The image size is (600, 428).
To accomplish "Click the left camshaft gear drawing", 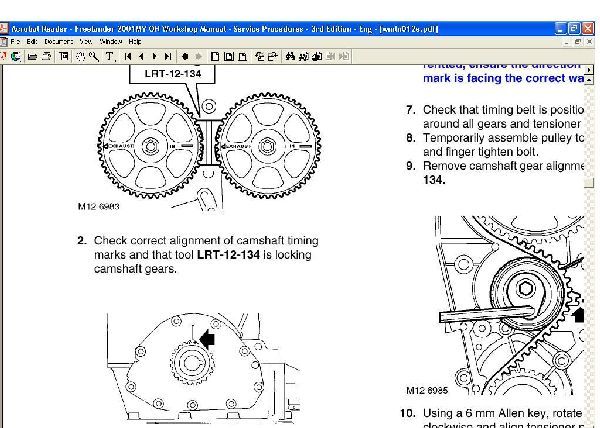I will click(150, 146).
